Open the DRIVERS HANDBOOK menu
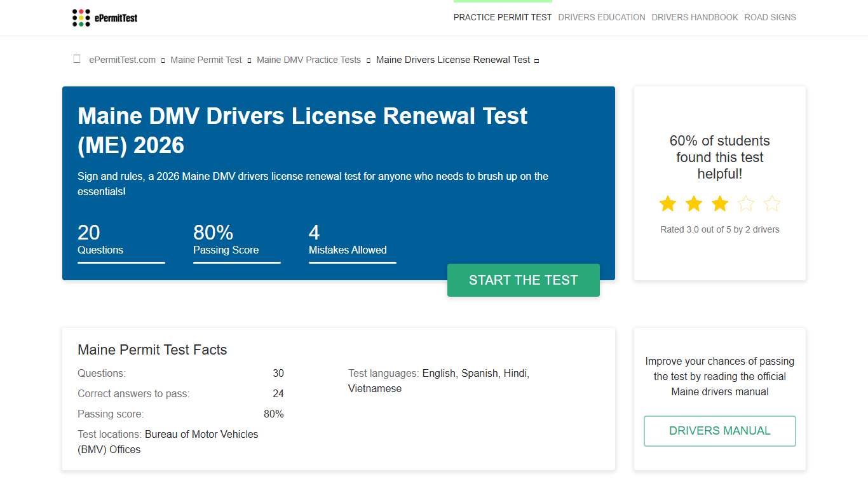868x488 pixels. pos(695,17)
